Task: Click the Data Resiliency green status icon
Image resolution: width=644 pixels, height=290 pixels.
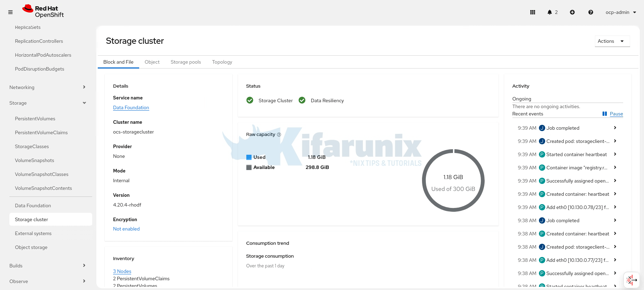Action: tap(302, 100)
